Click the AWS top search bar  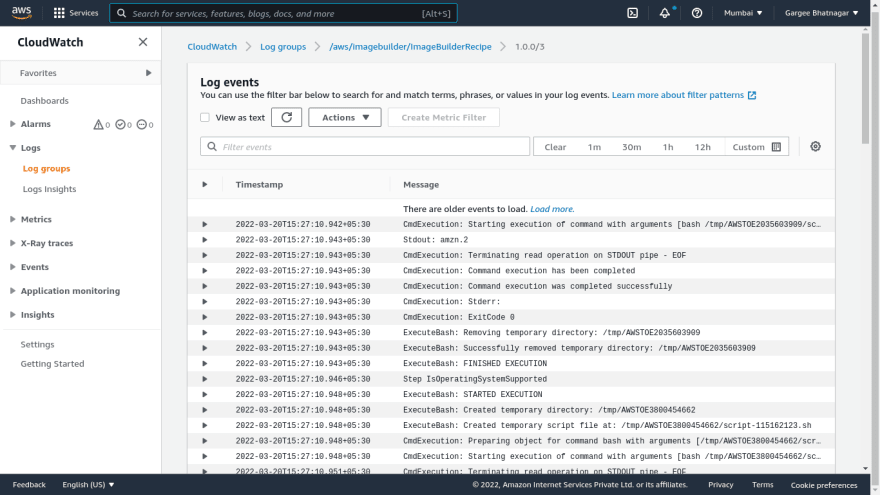pyautogui.click(x=283, y=13)
